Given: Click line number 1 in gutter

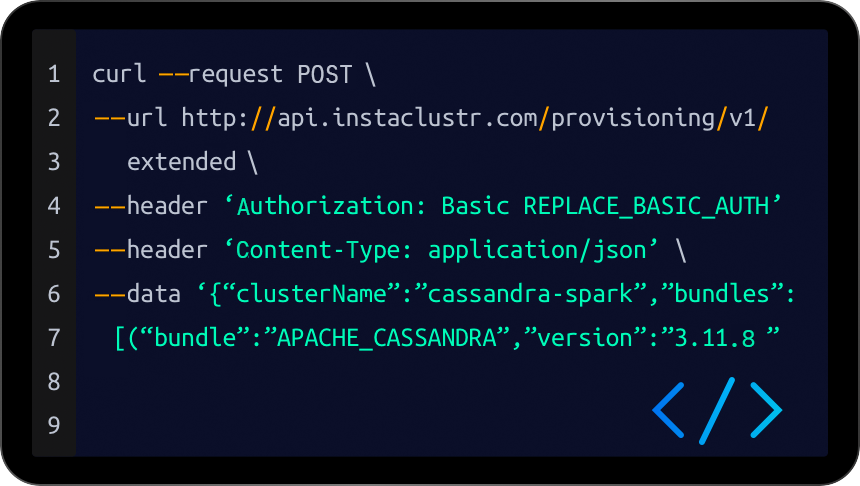Looking at the screenshot, I should [54, 75].
